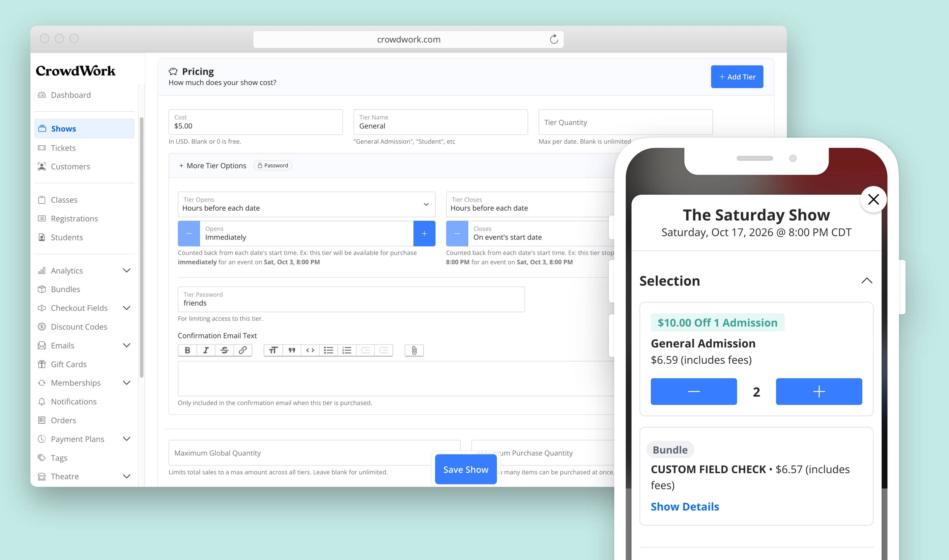
Task: Open Dashboard from the sidebar
Action: 84,95
